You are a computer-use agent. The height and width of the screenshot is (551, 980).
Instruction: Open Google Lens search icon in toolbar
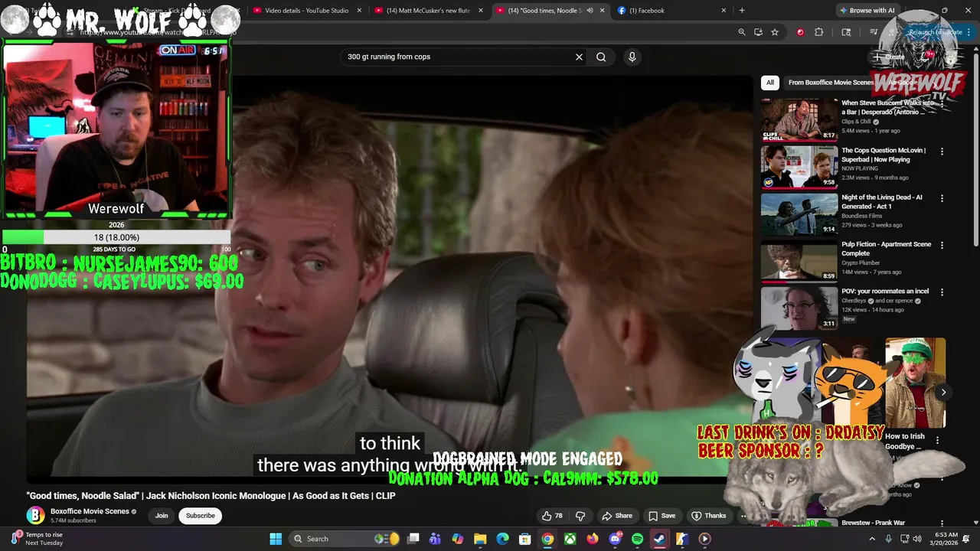(846, 32)
